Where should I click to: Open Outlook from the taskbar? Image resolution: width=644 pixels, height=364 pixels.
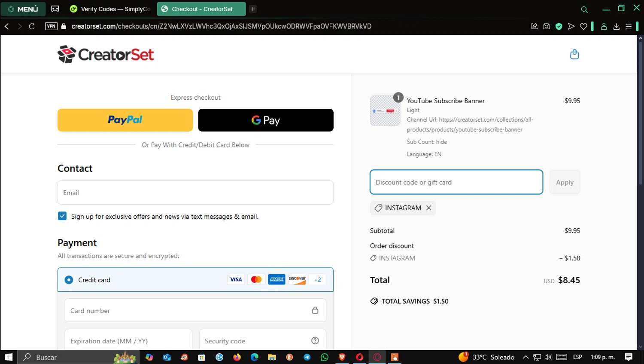pos(167,357)
